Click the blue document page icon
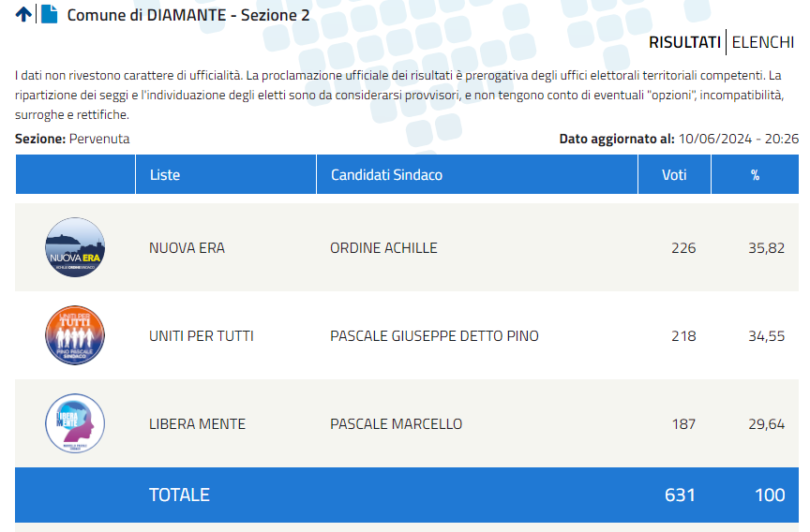 coord(49,14)
